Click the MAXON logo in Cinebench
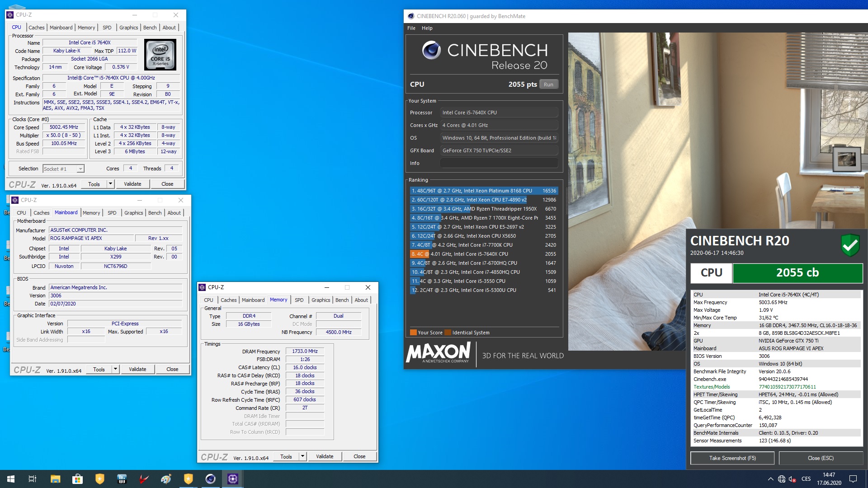Image resolution: width=868 pixels, height=488 pixels. click(438, 353)
